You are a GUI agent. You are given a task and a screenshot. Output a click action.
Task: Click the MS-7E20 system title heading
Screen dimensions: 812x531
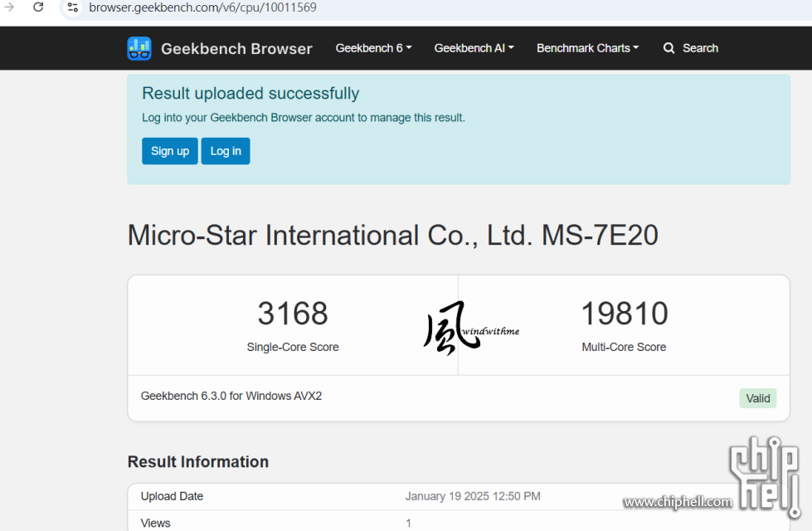click(x=392, y=235)
